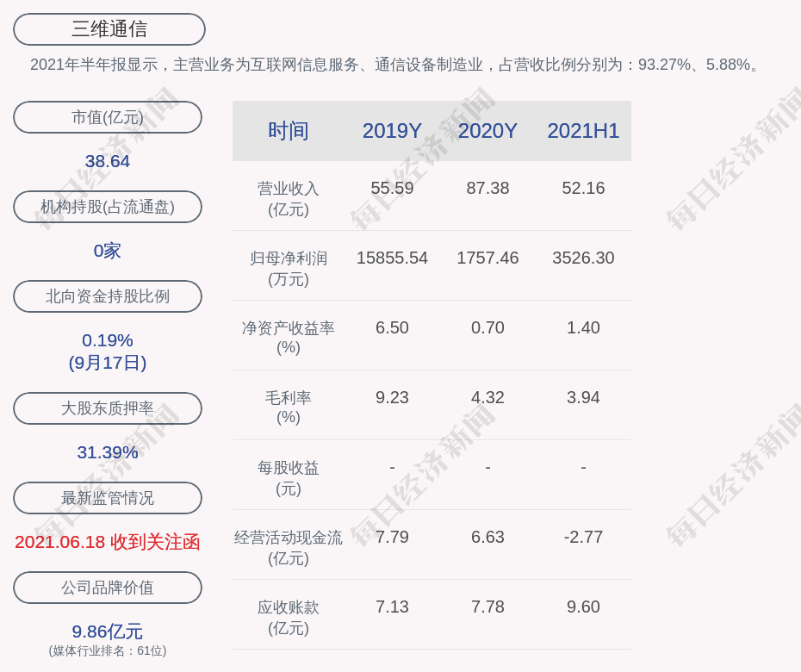
Task: Select the 2020Y column header
Action: [x=487, y=131]
